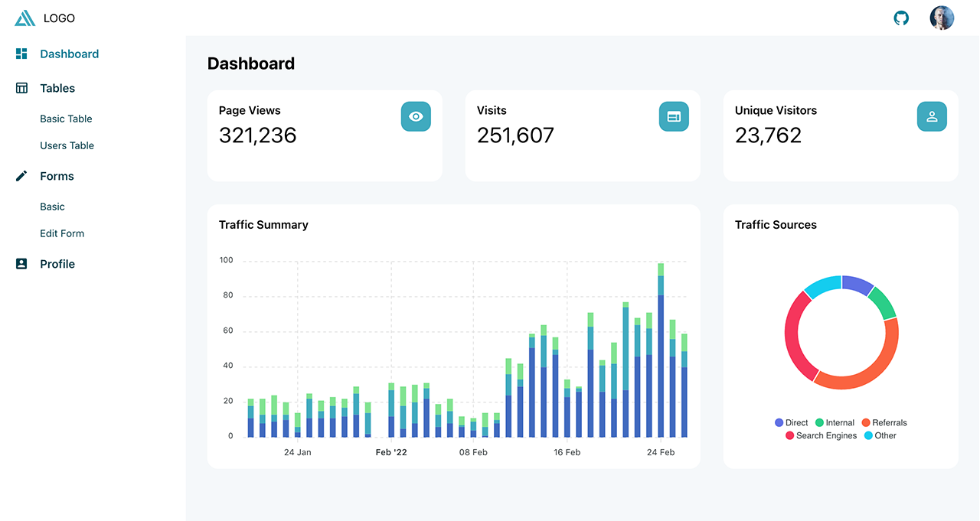Open the Edit Form link
Screen dimensions: 980x521
(62, 233)
